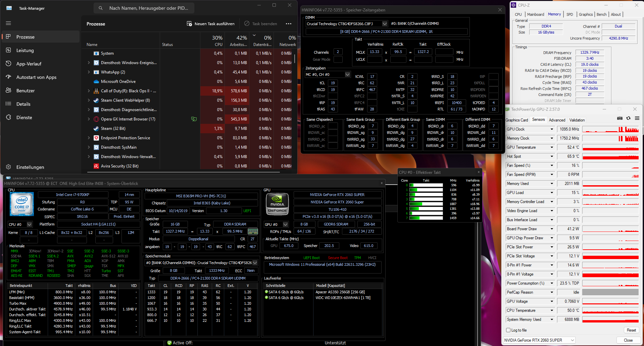This screenshot has width=644, height=346.
Task: Click the CPU-Z title bar app icon
Action: tap(513, 5)
